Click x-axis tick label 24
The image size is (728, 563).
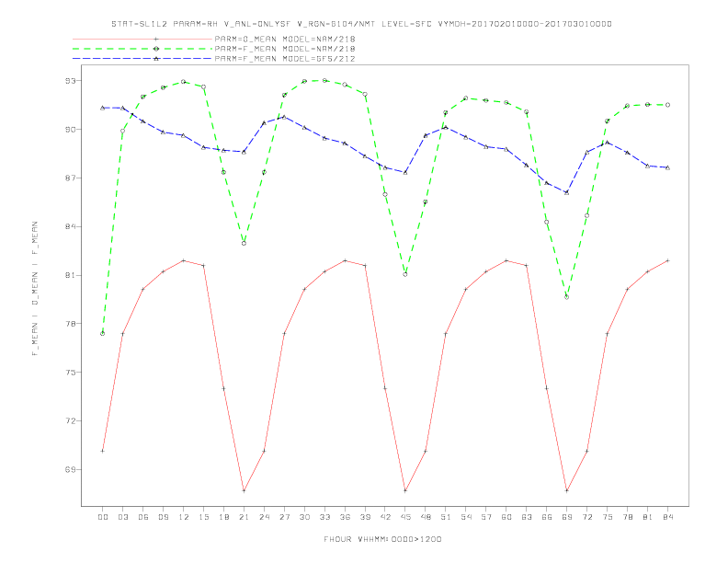(264, 517)
